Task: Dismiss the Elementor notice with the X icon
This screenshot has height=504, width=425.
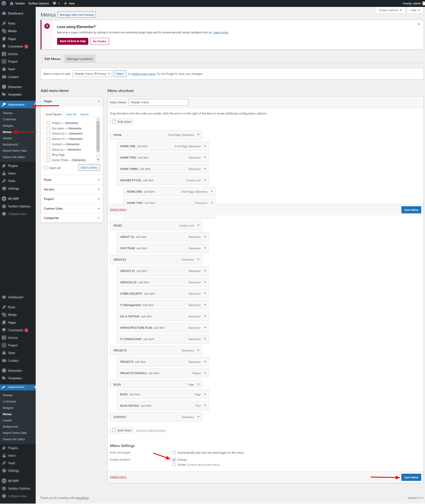Action: (x=419, y=24)
